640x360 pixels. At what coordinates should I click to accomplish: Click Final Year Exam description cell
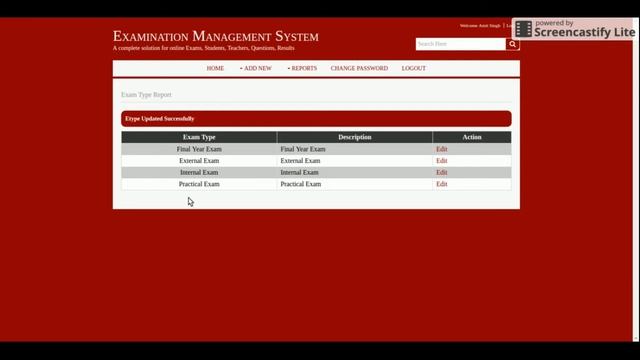click(355, 149)
